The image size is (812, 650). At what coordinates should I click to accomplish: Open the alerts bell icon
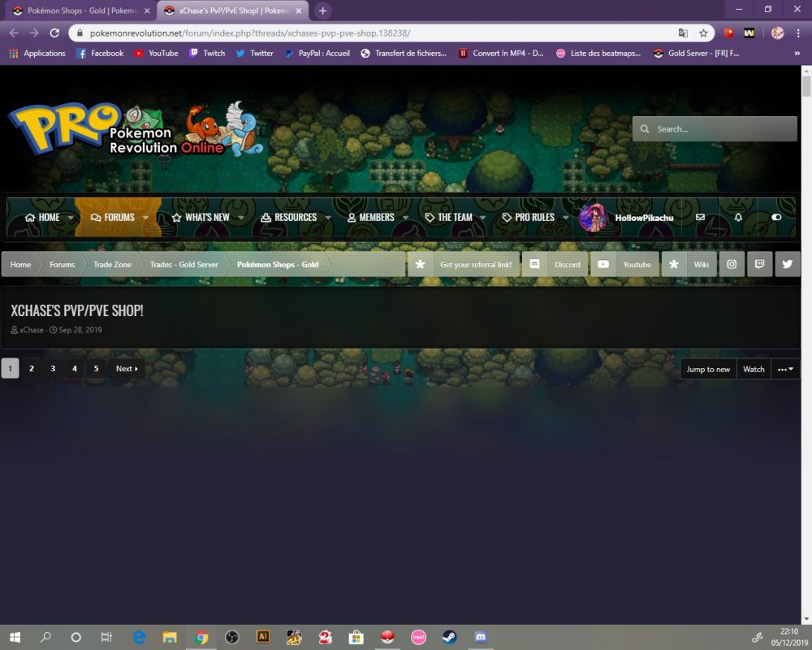coord(738,217)
